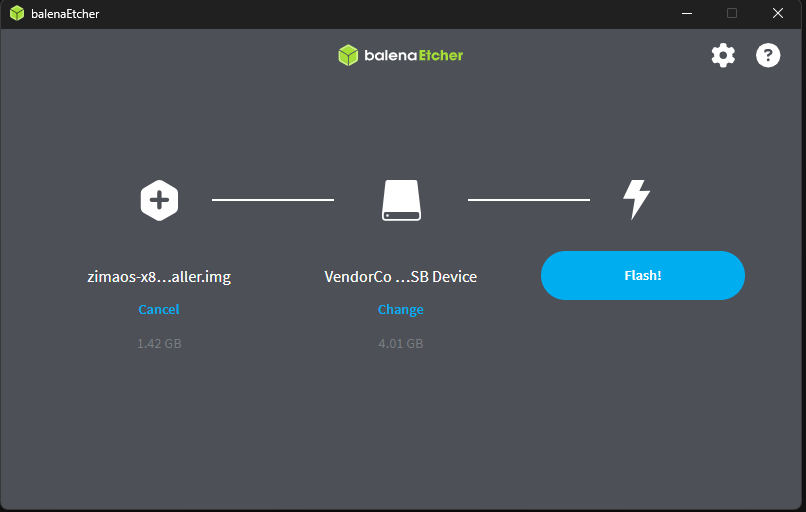Select the VendorCo …SB Device name

400,277
